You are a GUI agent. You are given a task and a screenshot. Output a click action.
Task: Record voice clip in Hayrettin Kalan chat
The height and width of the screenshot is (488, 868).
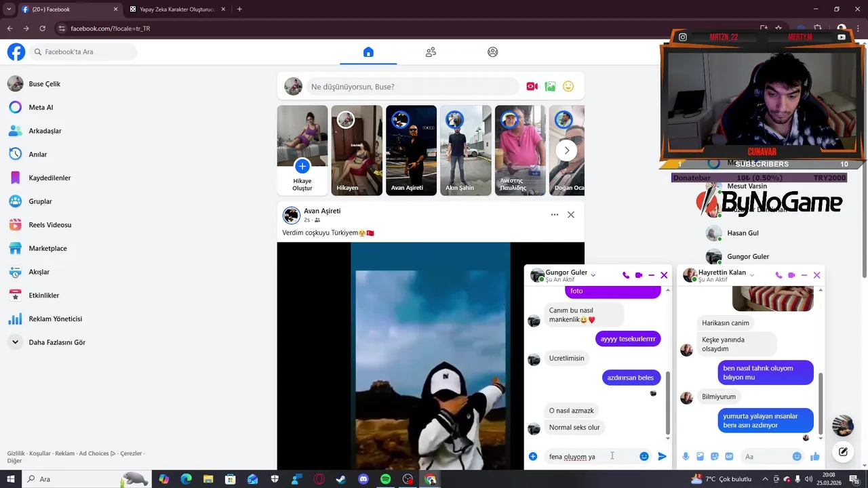[x=686, y=457]
